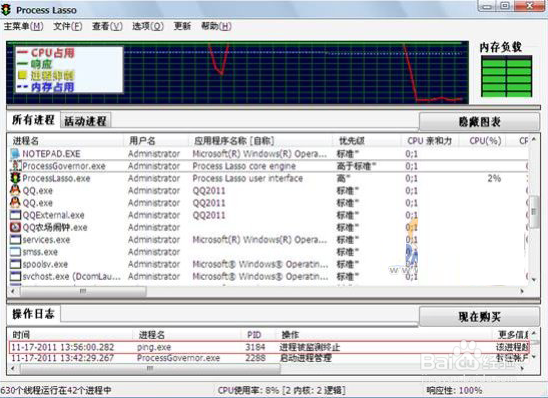Viewport: 548px width, 398px height.
Task: Click the 隐藏图表 button
Action: click(x=479, y=122)
